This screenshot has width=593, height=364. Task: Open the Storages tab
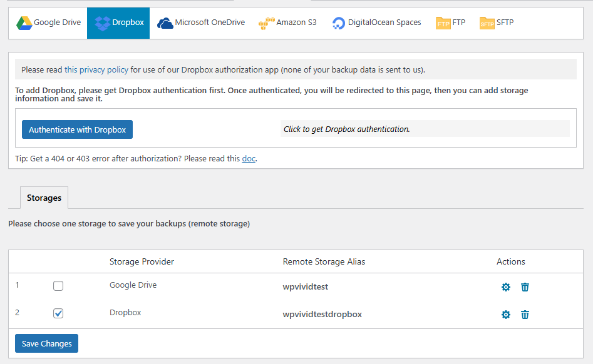pos(43,197)
